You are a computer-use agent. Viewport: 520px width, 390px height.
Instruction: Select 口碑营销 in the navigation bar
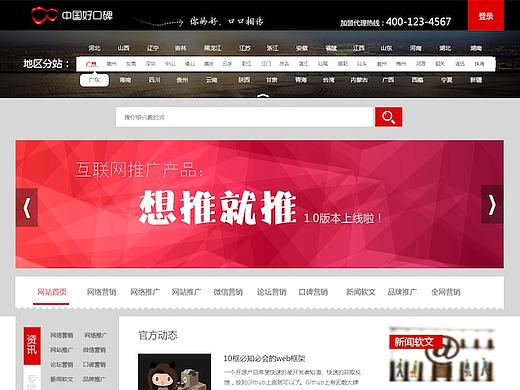(313, 292)
